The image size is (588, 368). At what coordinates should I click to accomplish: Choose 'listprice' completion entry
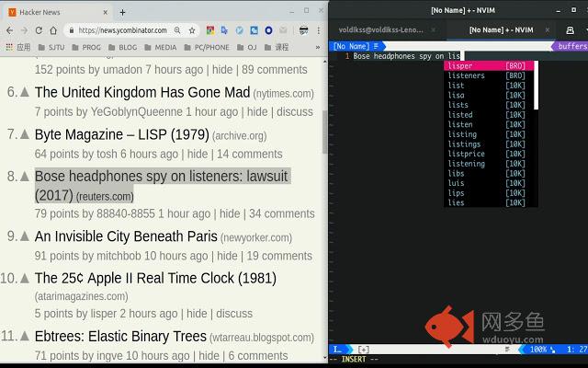coord(489,154)
